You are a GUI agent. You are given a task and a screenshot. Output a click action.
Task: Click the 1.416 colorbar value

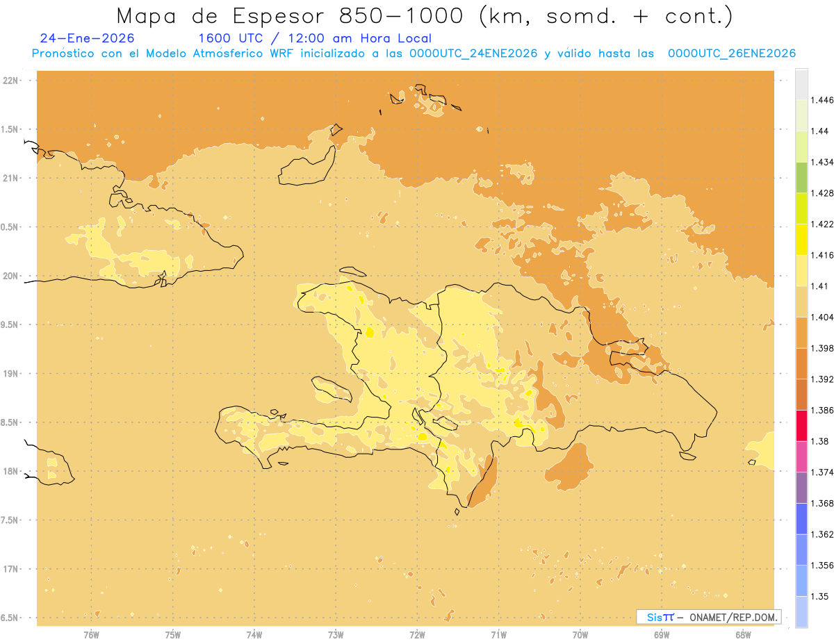point(822,255)
